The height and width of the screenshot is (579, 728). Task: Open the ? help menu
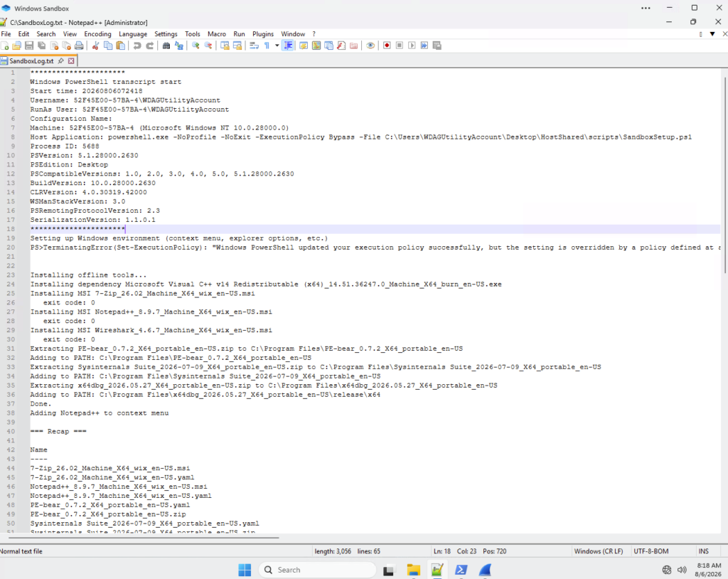coord(314,34)
